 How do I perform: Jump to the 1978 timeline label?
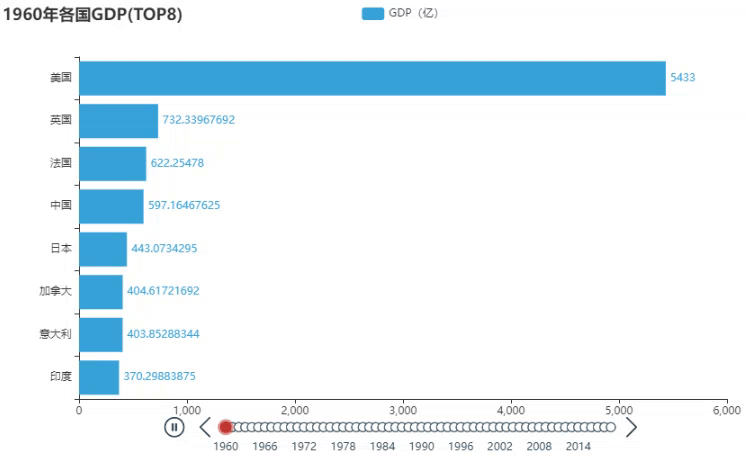(343, 447)
